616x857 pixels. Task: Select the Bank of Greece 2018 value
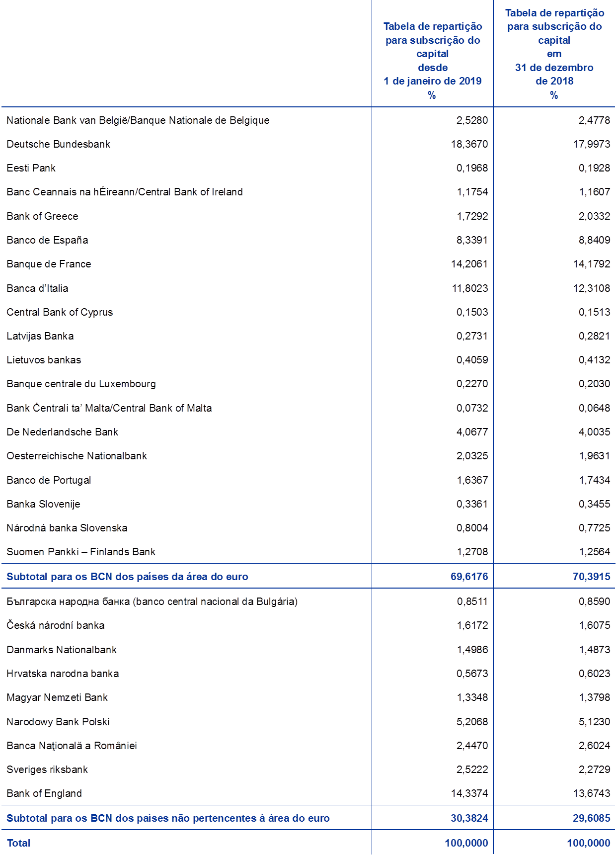click(594, 216)
